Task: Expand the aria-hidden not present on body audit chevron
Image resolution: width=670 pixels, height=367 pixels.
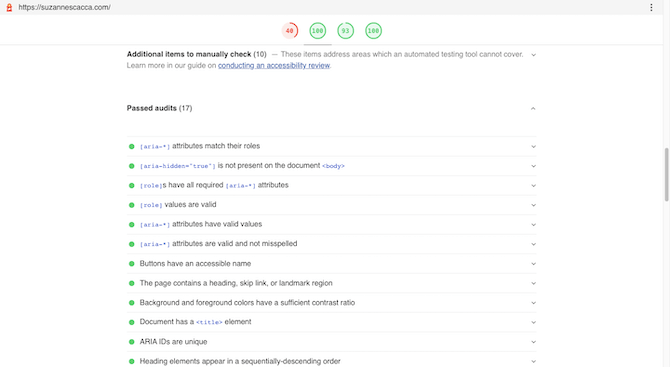Action: coord(533,166)
